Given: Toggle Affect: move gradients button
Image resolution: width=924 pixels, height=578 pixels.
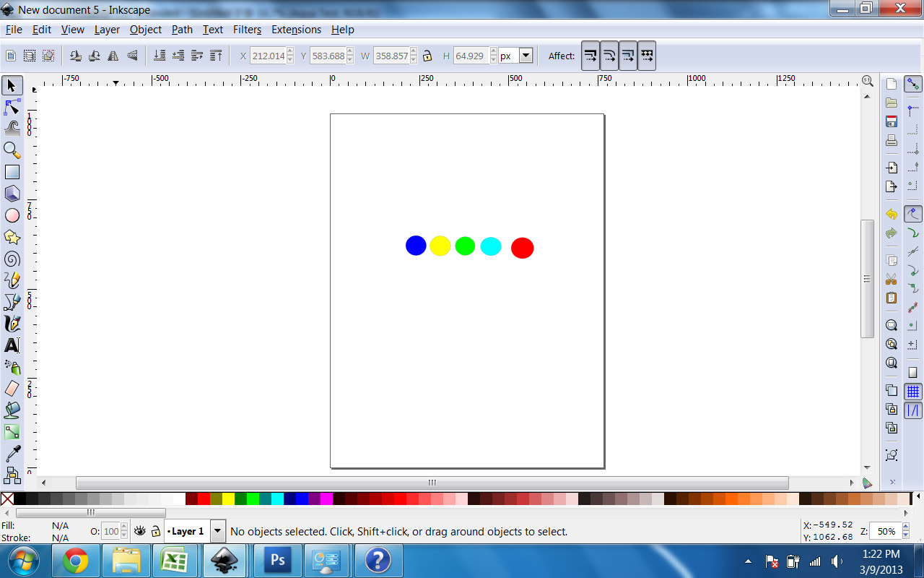Looking at the screenshot, I should coord(628,56).
